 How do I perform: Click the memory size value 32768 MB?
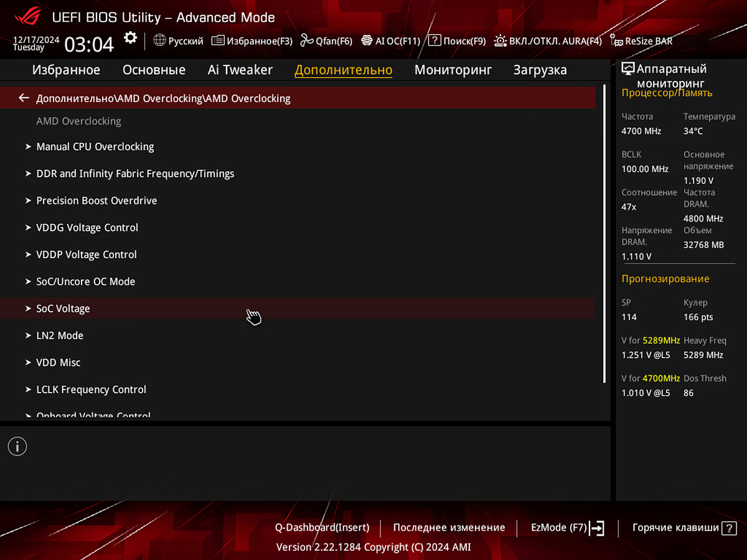pos(704,245)
